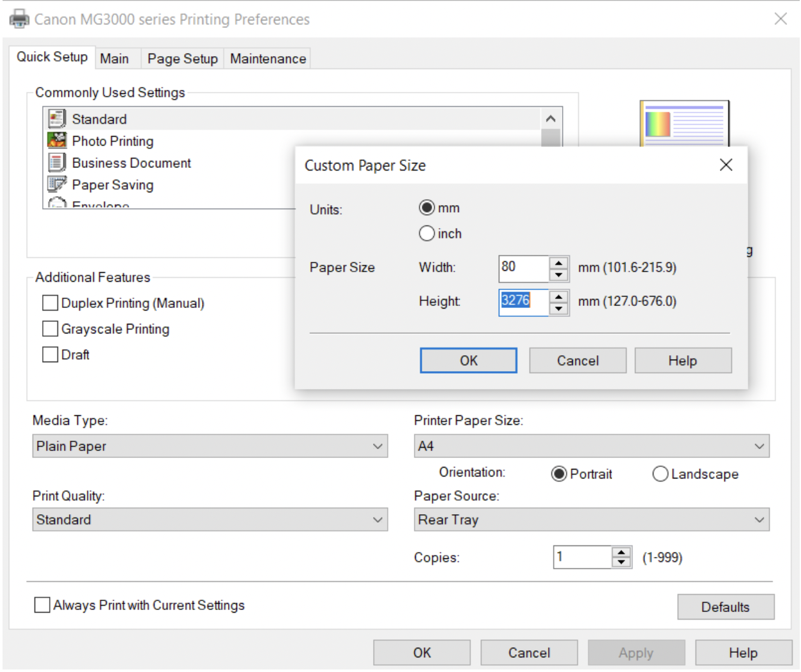801x672 pixels.
Task: Open the Media Type dropdown
Action: pyautogui.click(x=210, y=446)
